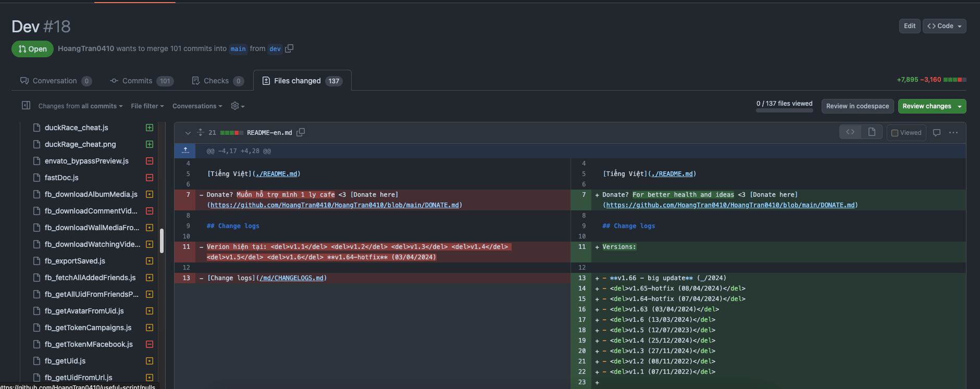Screen dimensions: 980x389
Task: Mark README-en.md as Viewed
Action: [x=907, y=133]
